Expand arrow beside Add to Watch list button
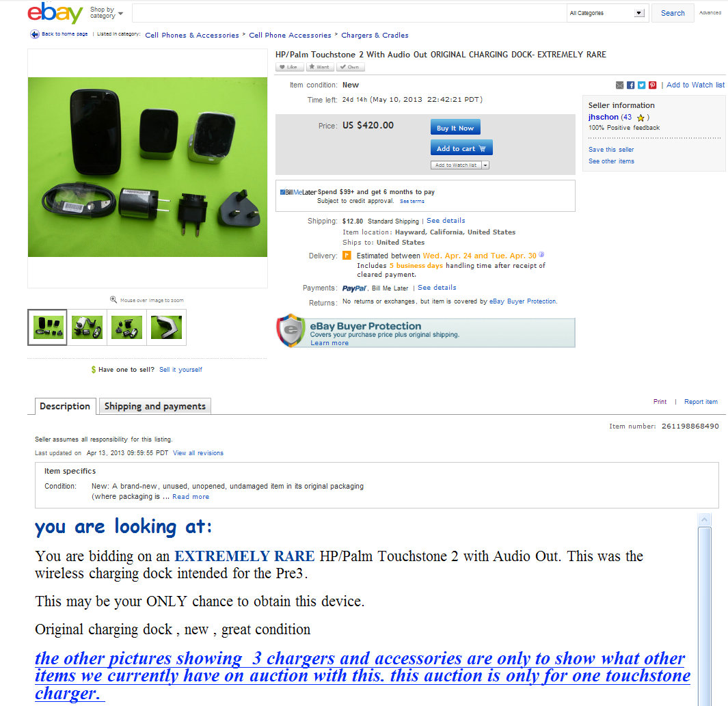 tap(485, 165)
